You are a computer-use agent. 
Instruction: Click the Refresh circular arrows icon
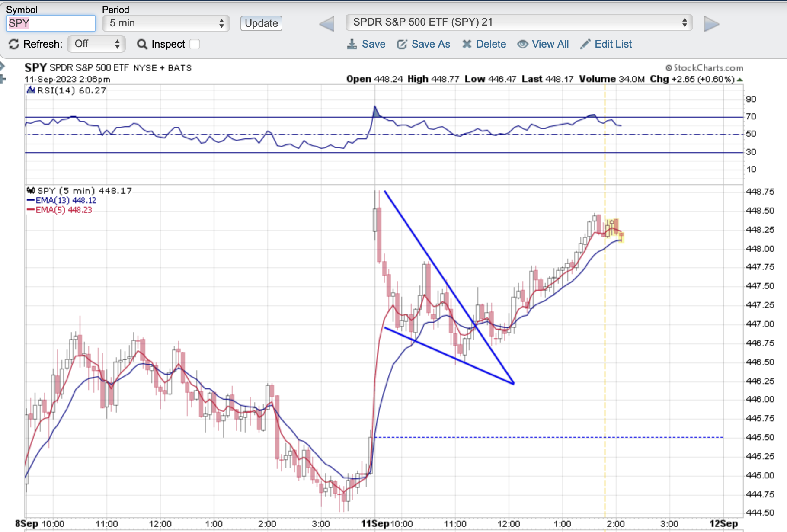pos(14,44)
